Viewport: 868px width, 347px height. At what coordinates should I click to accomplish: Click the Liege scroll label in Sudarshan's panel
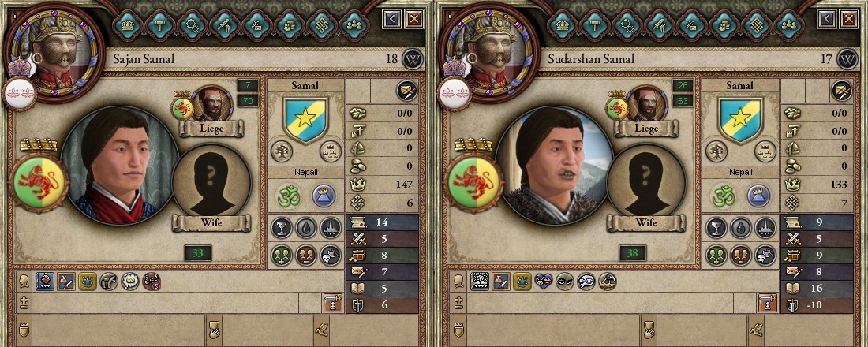tap(645, 129)
